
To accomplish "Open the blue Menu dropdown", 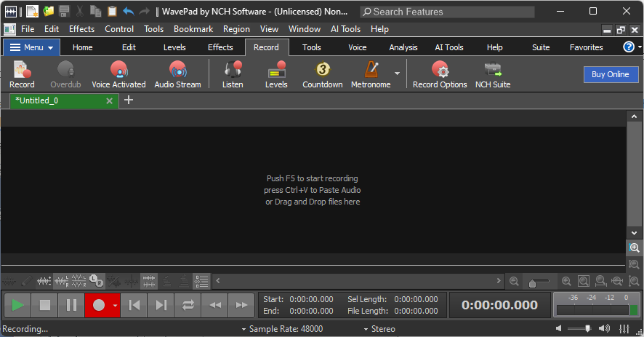I will (x=32, y=47).
